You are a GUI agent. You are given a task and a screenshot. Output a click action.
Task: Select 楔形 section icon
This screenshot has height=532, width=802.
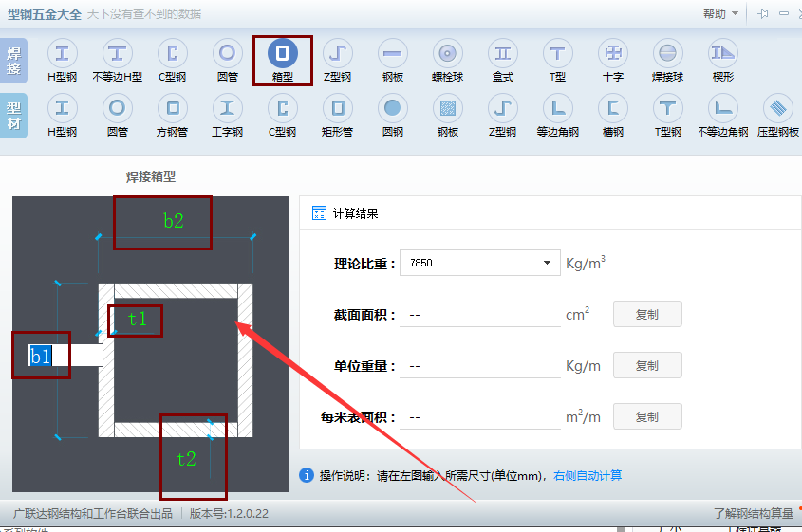[722, 53]
